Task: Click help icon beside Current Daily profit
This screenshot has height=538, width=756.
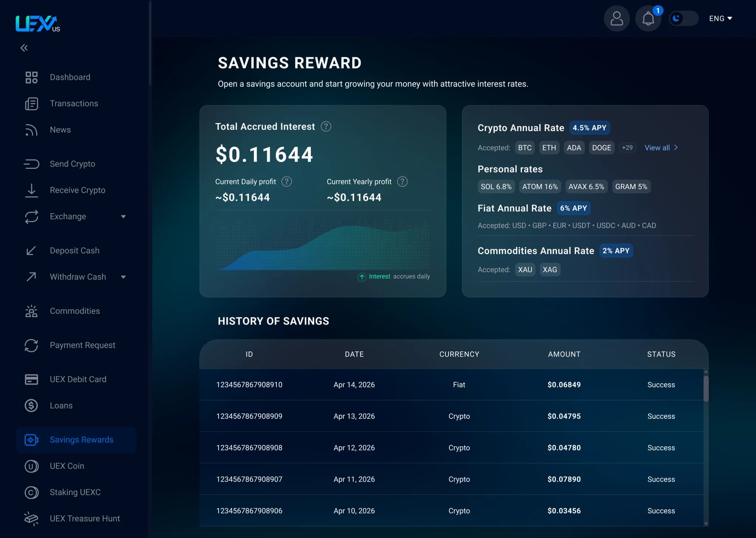Action: point(286,182)
